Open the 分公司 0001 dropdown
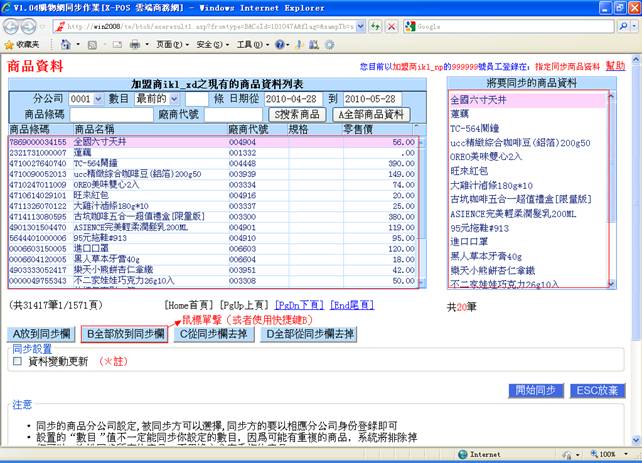Viewport: 642px width, 463px height. pos(85,100)
